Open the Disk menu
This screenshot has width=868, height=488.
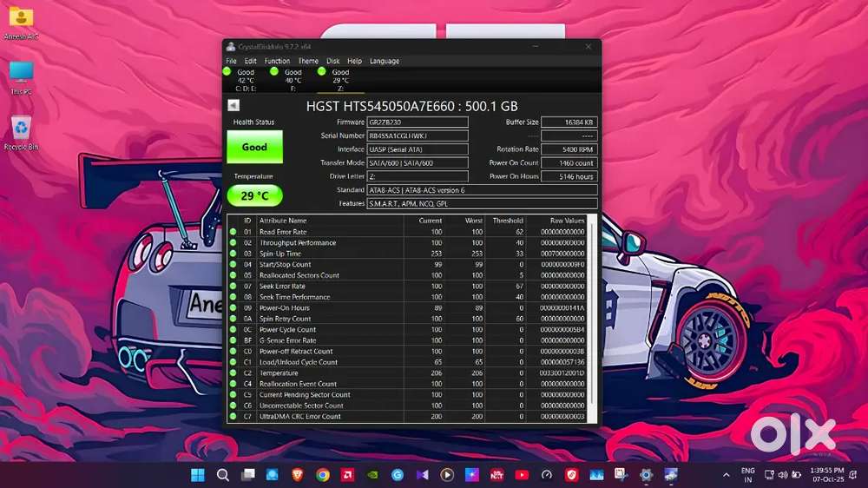tap(332, 61)
